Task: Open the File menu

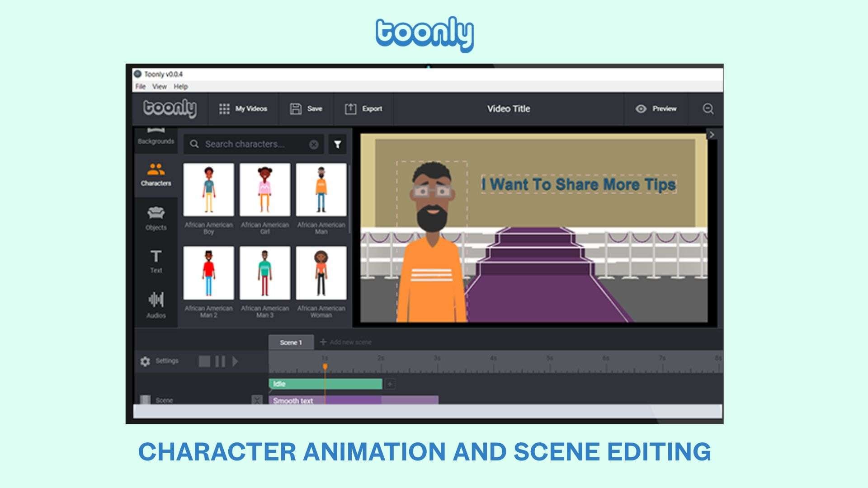Action: point(141,86)
